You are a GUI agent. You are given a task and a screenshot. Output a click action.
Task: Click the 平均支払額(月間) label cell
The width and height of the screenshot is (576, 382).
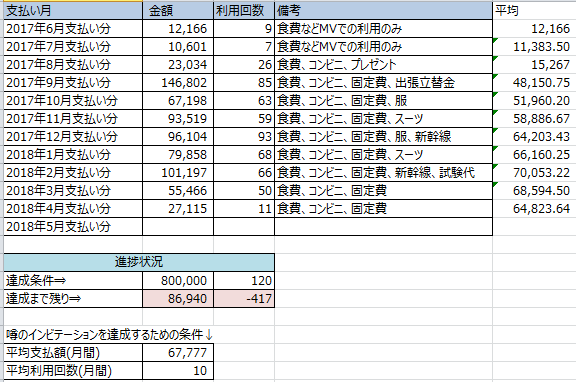73,353
